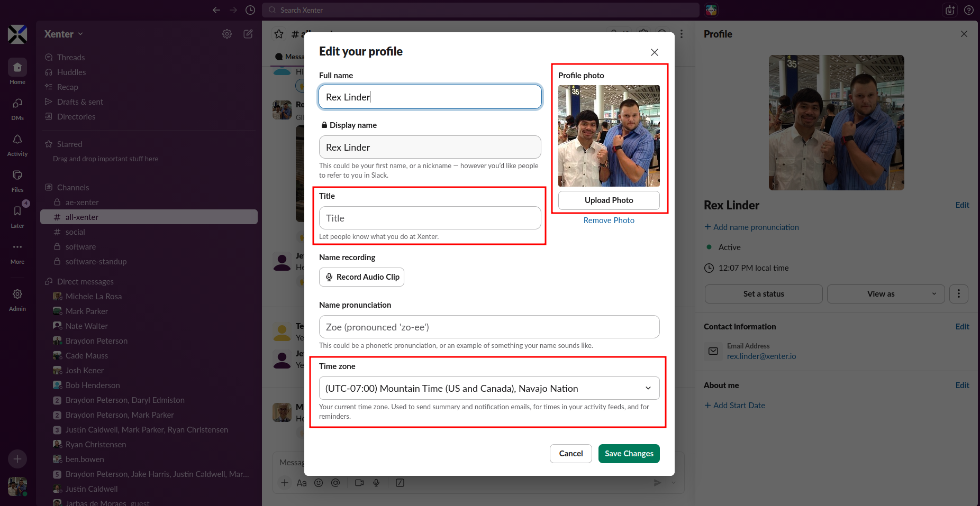Click the Upload Photo button

(x=609, y=200)
